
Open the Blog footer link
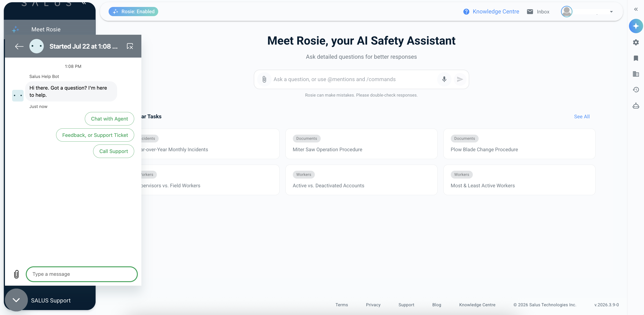(x=436, y=305)
